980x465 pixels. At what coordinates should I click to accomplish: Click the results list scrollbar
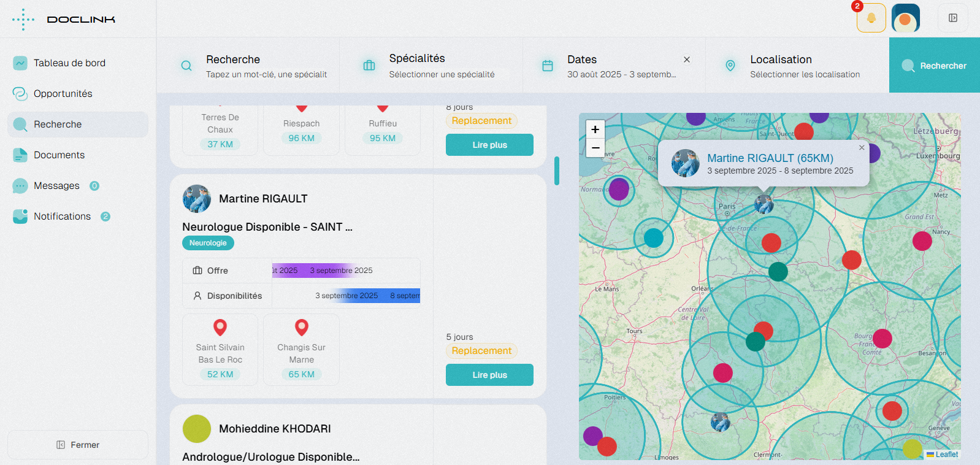tap(557, 171)
